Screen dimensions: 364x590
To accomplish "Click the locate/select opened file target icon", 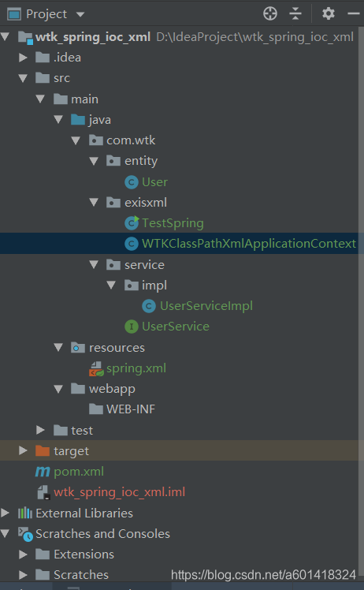I will pyautogui.click(x=270, y=13).
